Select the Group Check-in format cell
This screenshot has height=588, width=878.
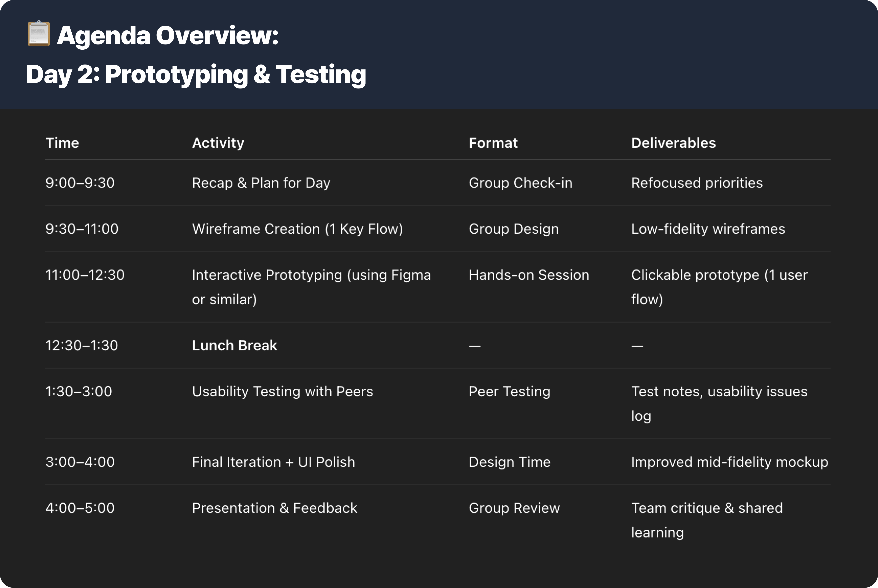pos(520,183)
